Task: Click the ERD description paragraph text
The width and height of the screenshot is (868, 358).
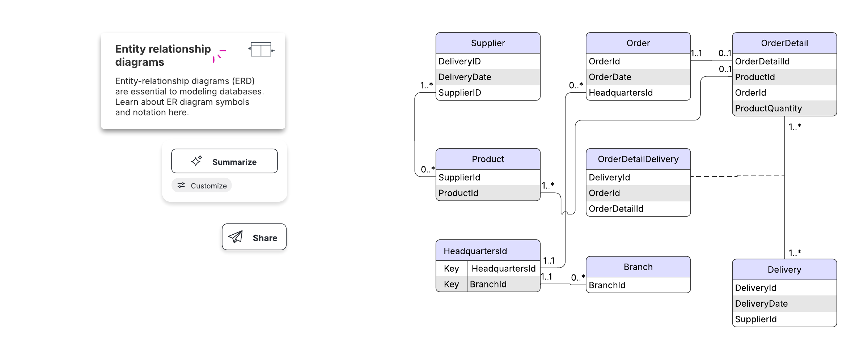Action: (x=189, y=97)
